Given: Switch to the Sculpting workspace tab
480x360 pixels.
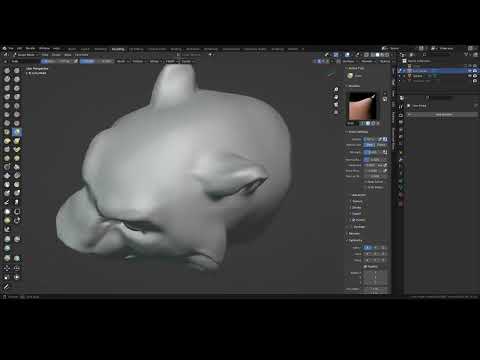Looking at the screenshot, I should [x=118, y=49].
